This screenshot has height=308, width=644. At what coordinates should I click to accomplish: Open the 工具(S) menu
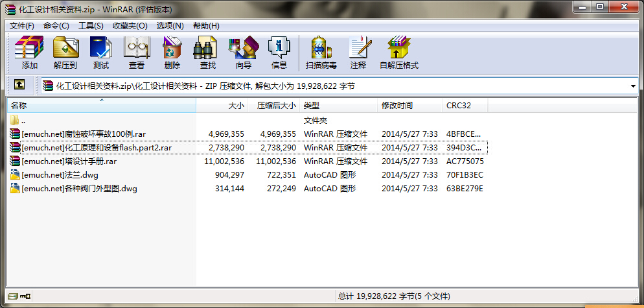[x=91, y=26]
